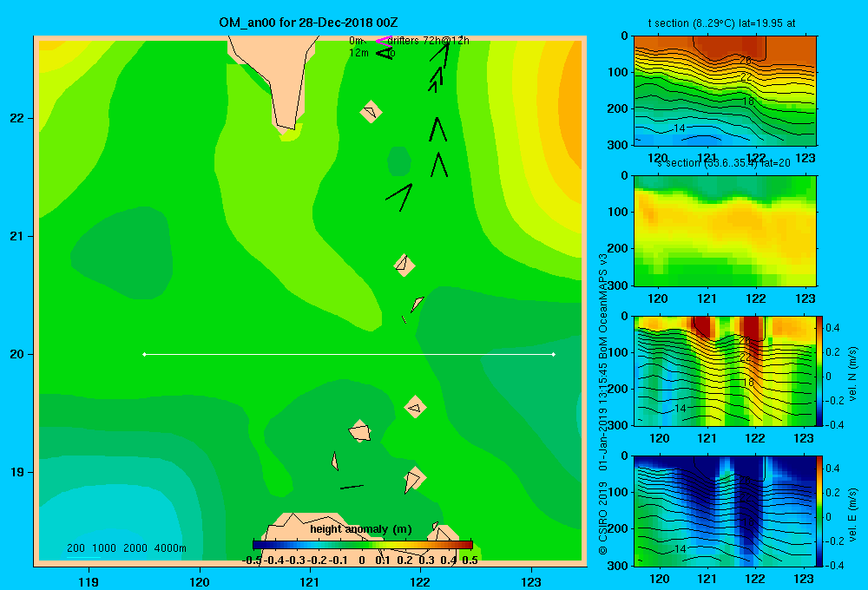Click latitude label "22" on main map axis
Viewport: 868px width, 590px height.
[x=17, y=118]
